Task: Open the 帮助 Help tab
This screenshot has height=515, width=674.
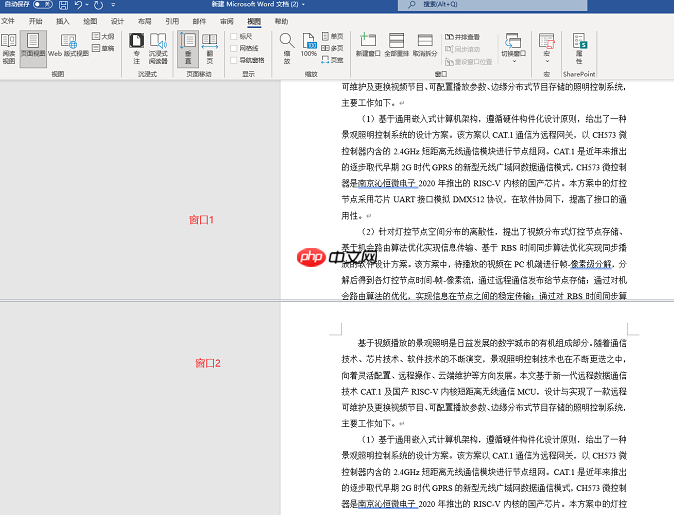Action: pyautogui.click(x=281, y=21)
